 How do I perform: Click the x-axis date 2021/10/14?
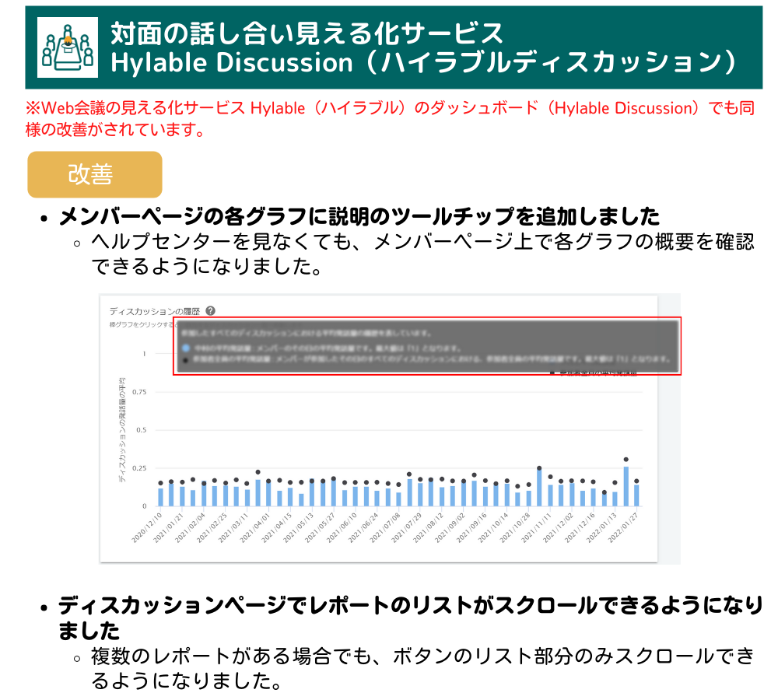click(x=494, y=528)
